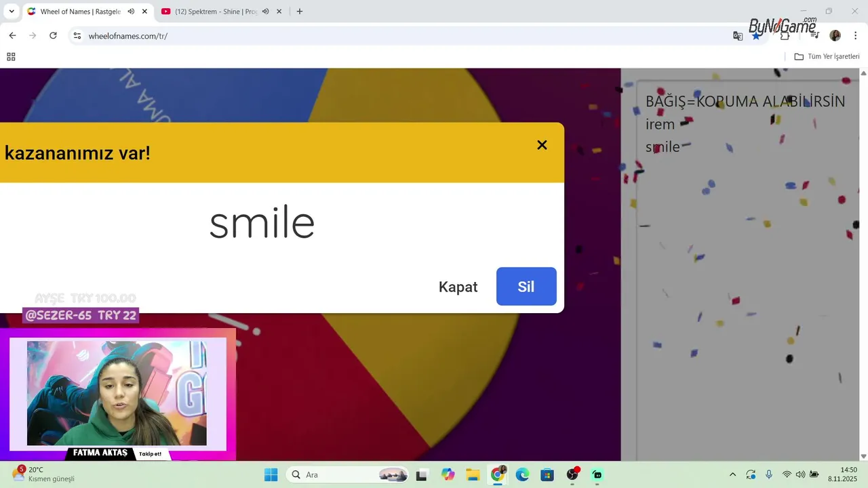Open Copilot from the taskbar
The height and width of the screenshot is (488, 868).
(448, 474)
